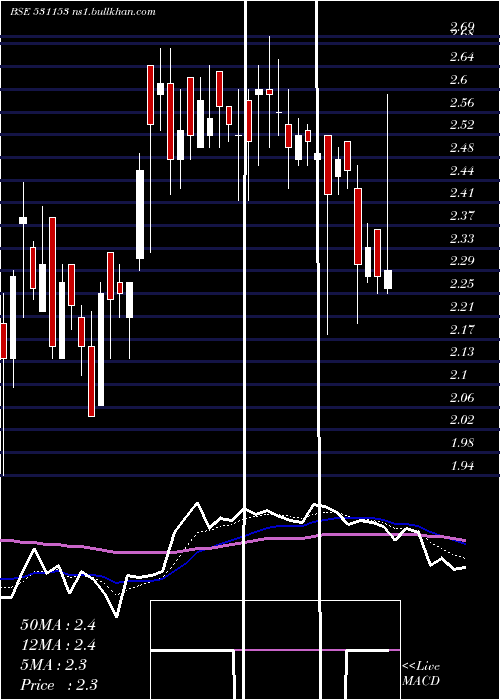
Task: Click the 2.06 price axis label
Action: tap(461, 397)
